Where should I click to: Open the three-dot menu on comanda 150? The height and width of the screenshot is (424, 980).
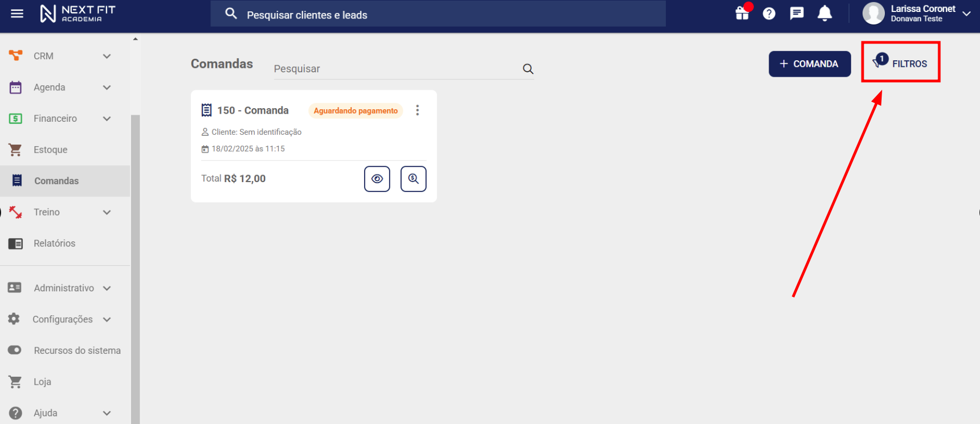(417, 110)
